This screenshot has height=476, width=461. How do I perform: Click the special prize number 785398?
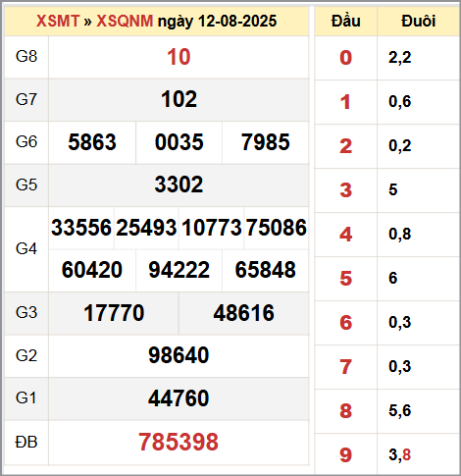[x=179, y=442]
